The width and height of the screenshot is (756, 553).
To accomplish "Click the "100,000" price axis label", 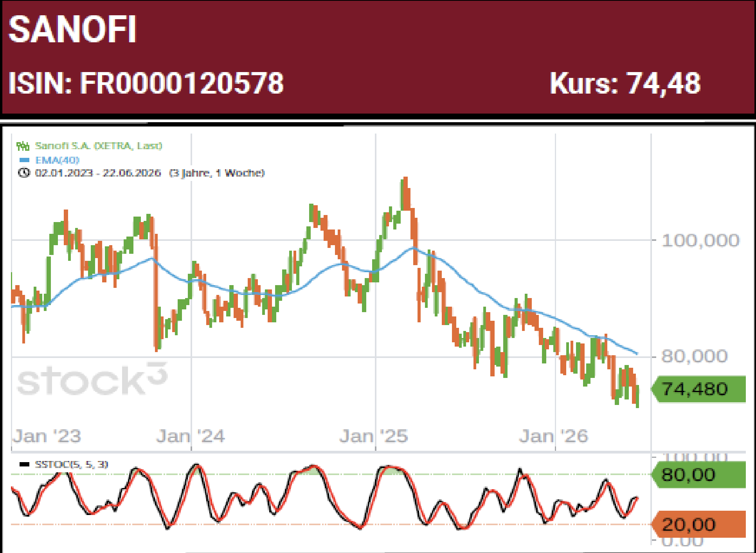I will [x=700, y=240].
